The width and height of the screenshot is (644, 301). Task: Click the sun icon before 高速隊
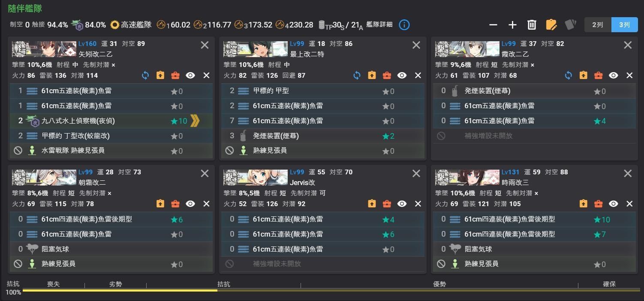(114, 24)
